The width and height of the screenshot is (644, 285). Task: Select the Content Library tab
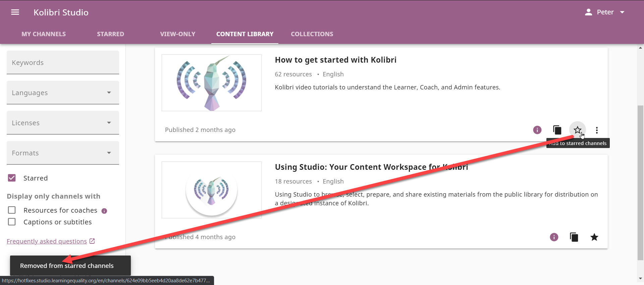[x=245, y=34]
